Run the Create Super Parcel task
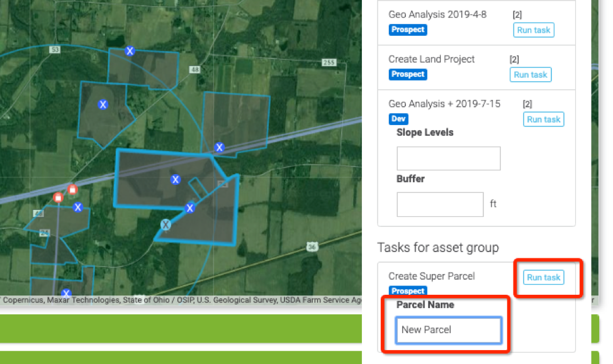This screenshot has width=613, height=364. (543, 278)
